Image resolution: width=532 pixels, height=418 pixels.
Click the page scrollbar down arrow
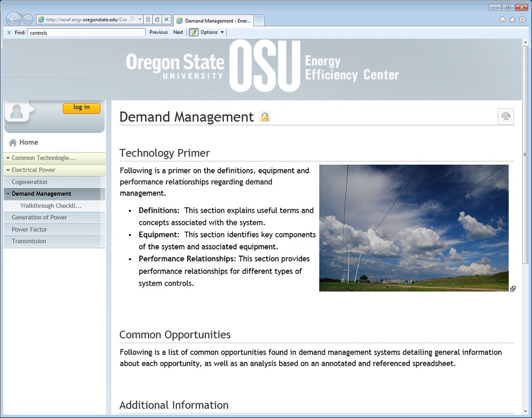[525, 412]
